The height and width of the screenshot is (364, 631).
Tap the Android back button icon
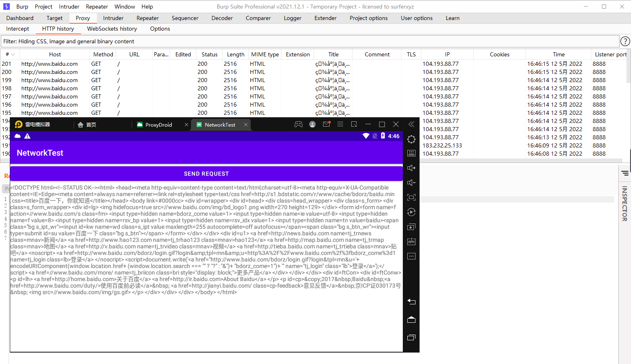[411, 302]
